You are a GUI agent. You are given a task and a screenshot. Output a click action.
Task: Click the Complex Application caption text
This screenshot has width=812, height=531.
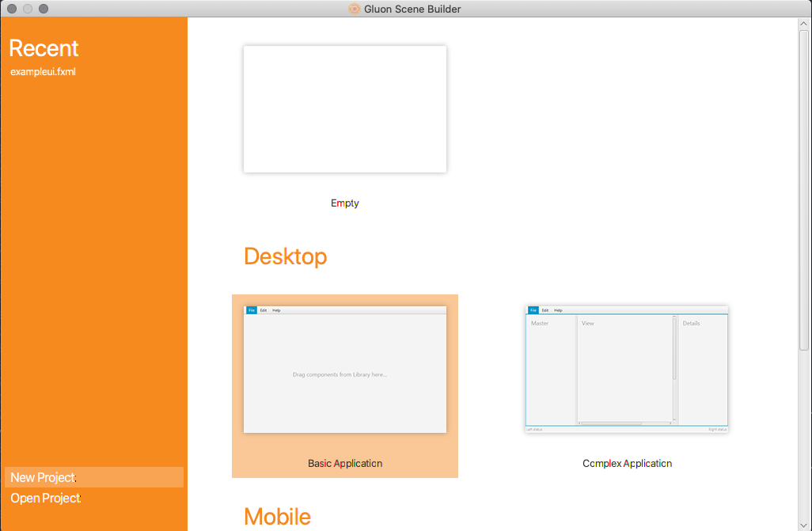click(627, 463)
